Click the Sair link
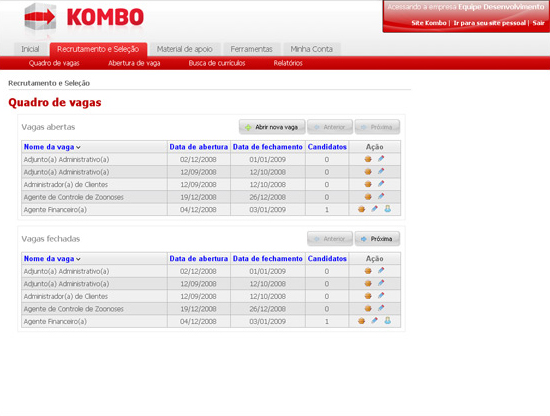This screenshot has height=416, width=550. [538, 23]
